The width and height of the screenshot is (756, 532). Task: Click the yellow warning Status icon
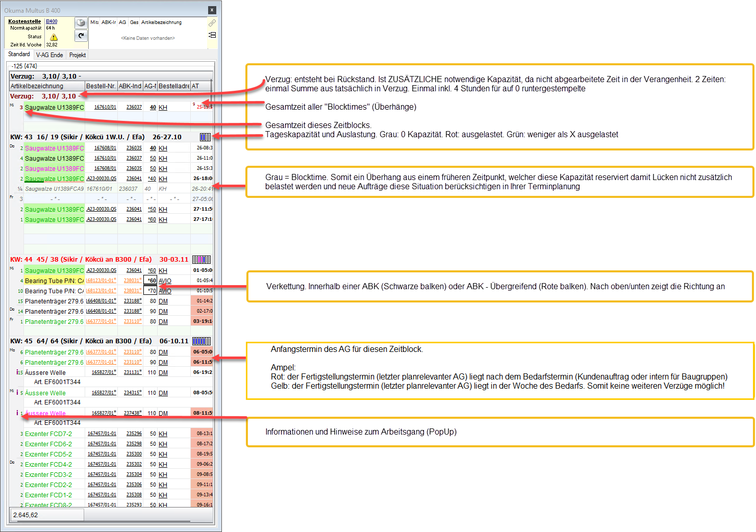click(x=54, y=37)
